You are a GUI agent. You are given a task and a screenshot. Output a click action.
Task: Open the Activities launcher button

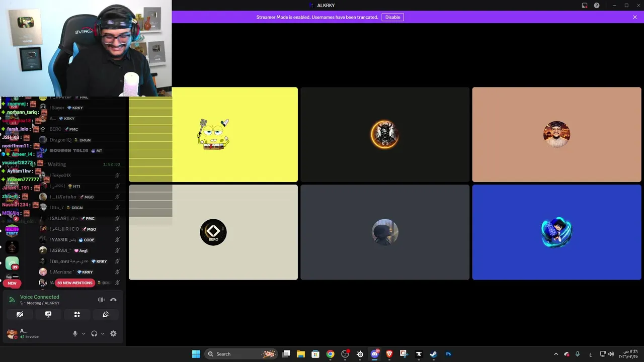coord(77,314)
